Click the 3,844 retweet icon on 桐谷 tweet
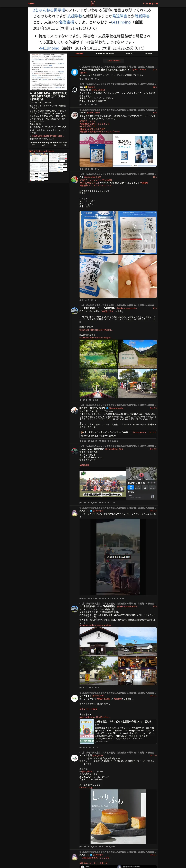This screenshot has width=186, height=868. click(x=89, y=441)
